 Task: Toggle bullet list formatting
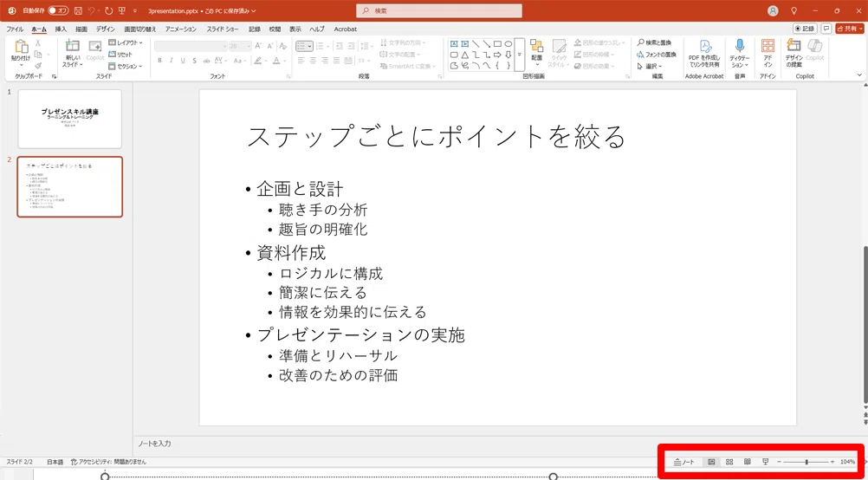(301, 45)
